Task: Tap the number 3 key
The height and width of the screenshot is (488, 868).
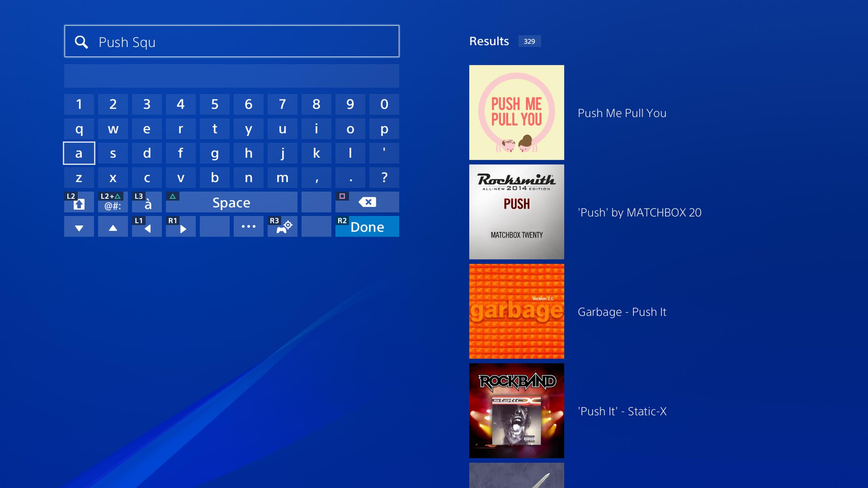Action: click(147, 104)
